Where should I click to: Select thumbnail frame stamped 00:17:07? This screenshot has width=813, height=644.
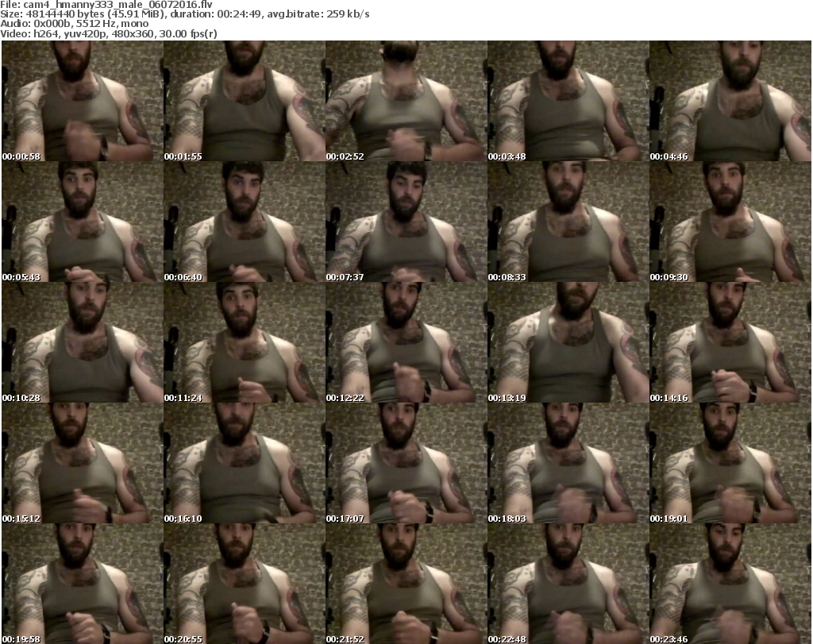(x=406, y=464)
